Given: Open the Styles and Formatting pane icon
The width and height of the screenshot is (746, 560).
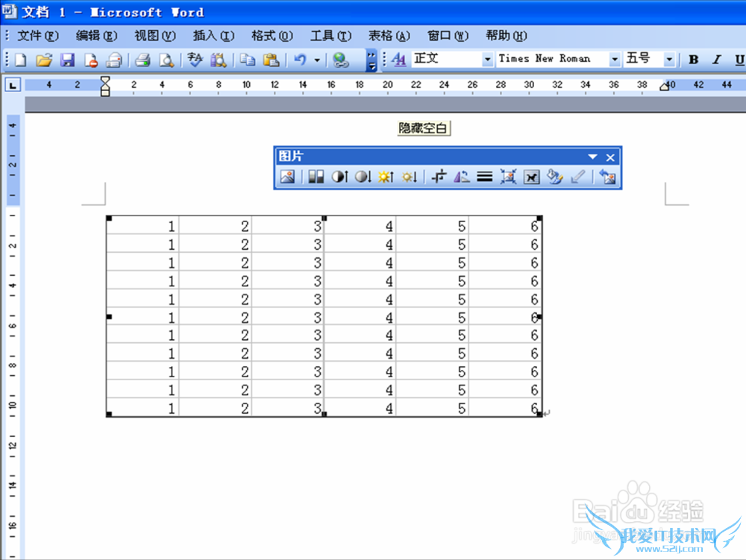Looking at the screenshot, I should [398, 60].
